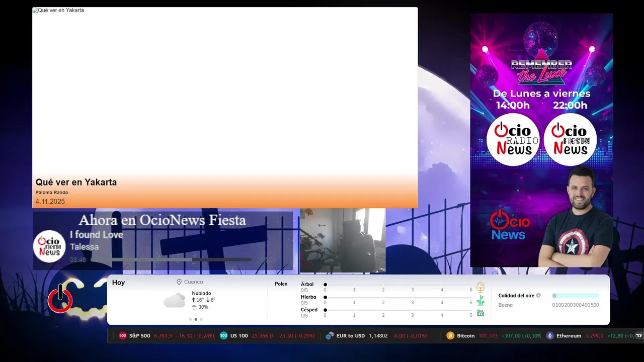Click the US 100 value 25.366,0
644x362 pixels.
coord(263,336)
